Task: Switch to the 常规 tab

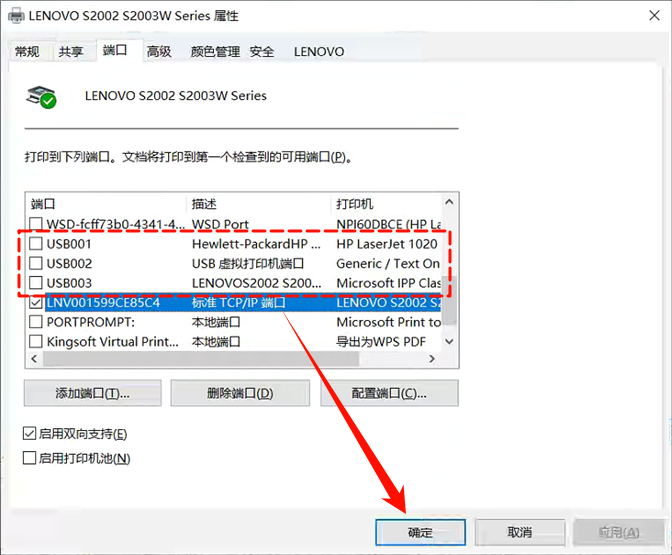Action: 27,52
